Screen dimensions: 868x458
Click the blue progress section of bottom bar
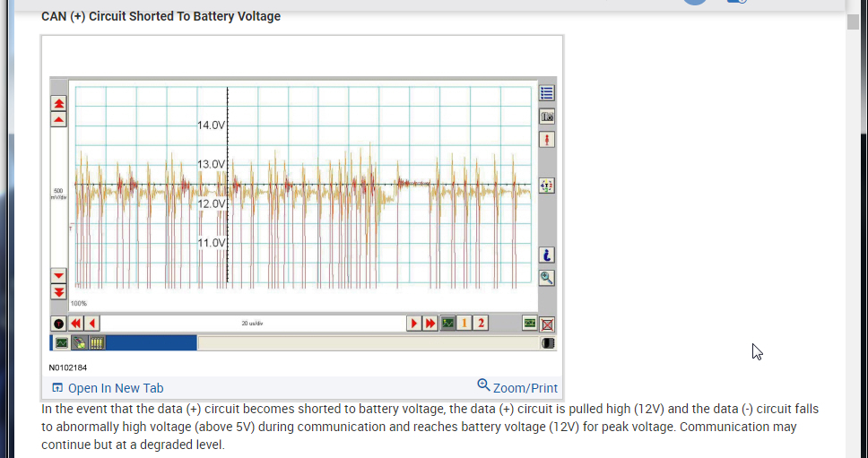152,343
